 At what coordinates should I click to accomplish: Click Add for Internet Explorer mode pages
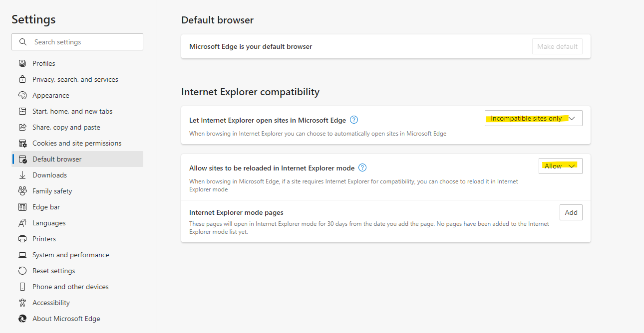point(571,212)
